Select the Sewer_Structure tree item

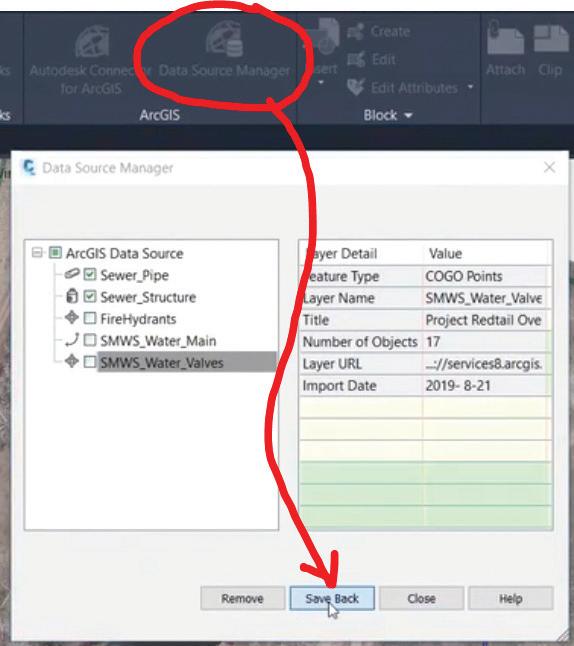[x=148, y=297]
